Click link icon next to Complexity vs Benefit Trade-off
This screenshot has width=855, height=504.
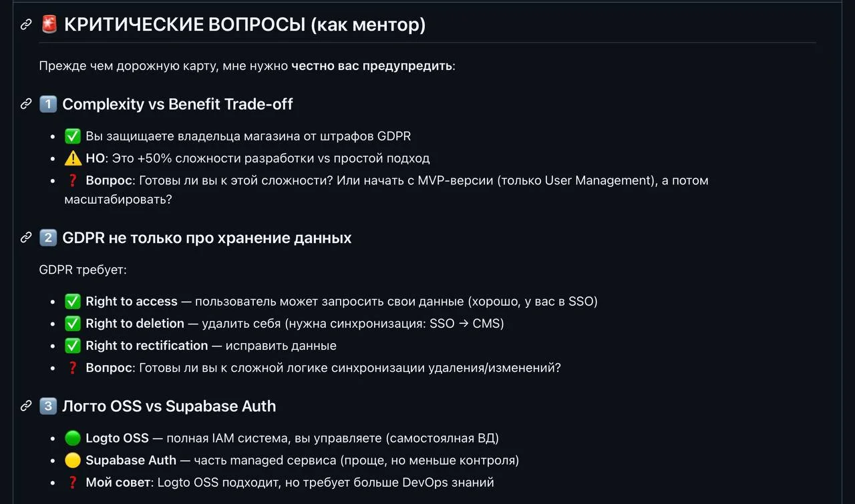click(26, 103)
